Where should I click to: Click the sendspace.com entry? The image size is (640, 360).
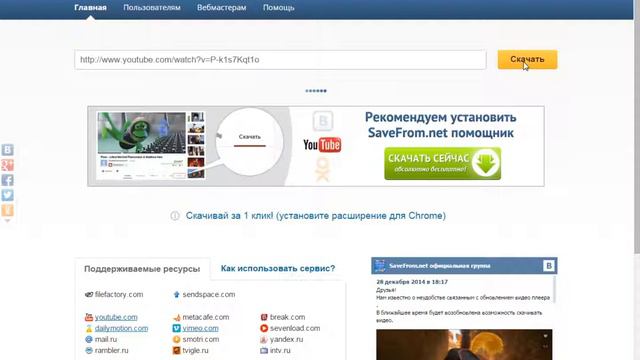click(209, 294)
